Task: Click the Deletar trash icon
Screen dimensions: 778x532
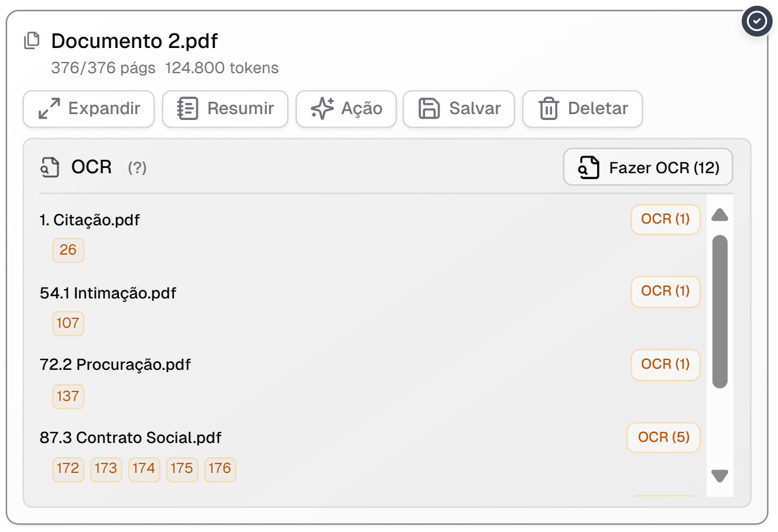Action: [x=549, y=109]
